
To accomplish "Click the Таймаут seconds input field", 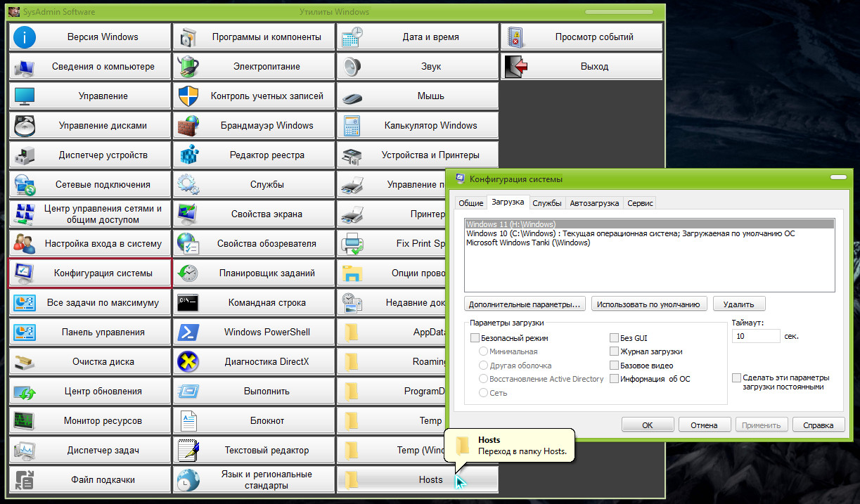I will [755, 337].
